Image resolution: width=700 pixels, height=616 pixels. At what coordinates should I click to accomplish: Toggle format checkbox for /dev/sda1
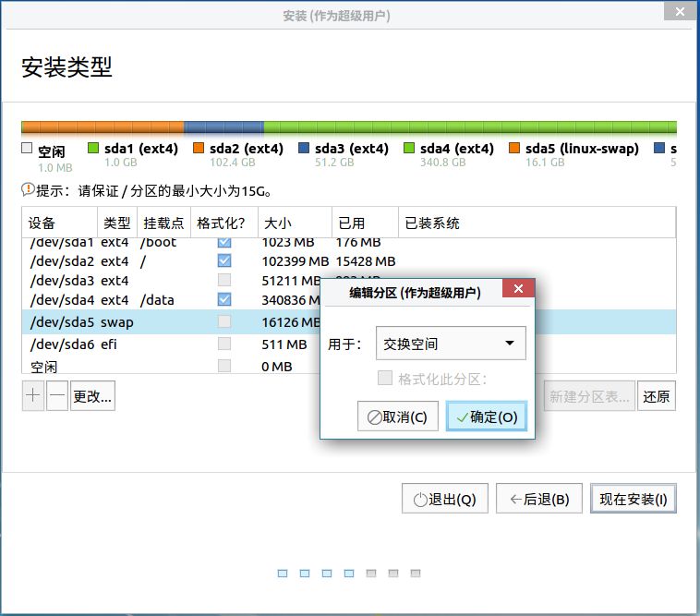pos(224,242)
